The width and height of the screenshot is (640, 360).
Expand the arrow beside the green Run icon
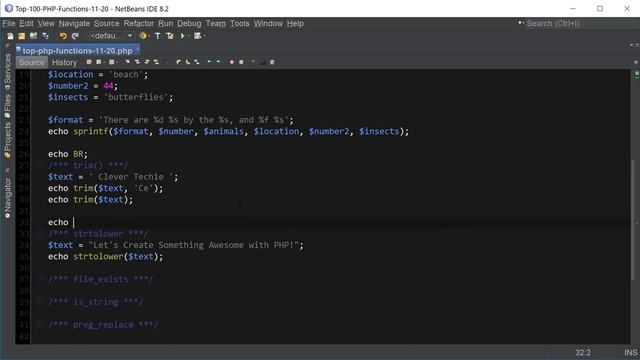click(189, 36)
